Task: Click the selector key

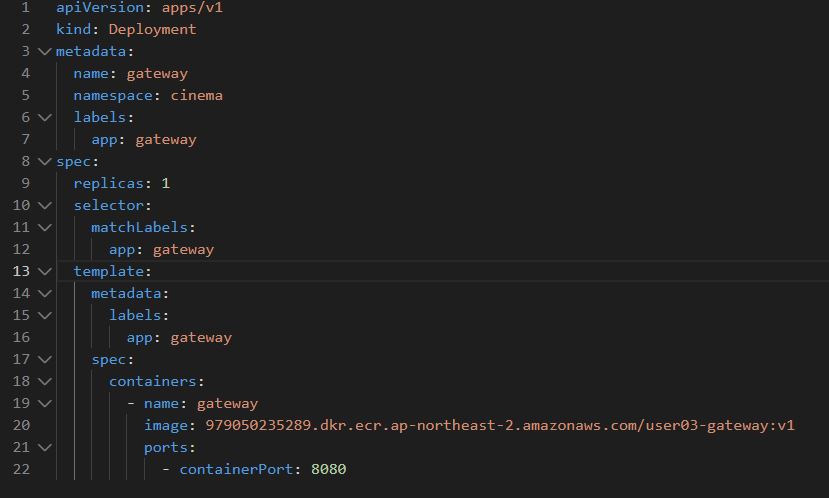Action: (108, 205)
